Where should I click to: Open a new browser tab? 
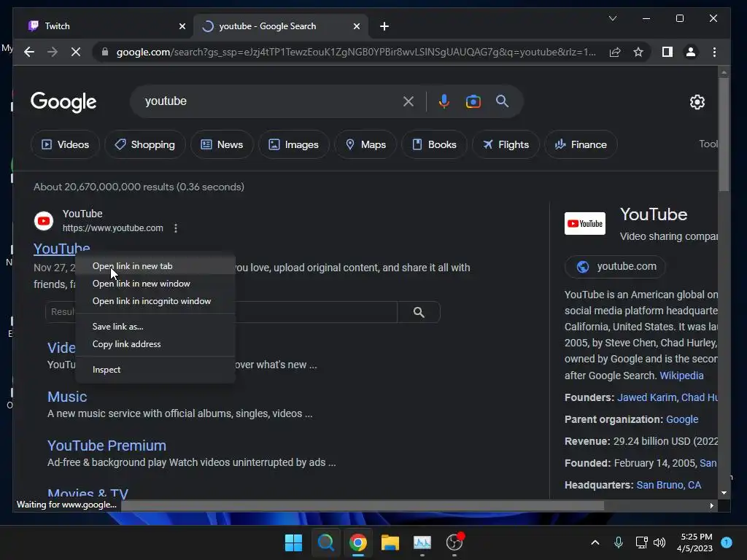tap(384, 26)
